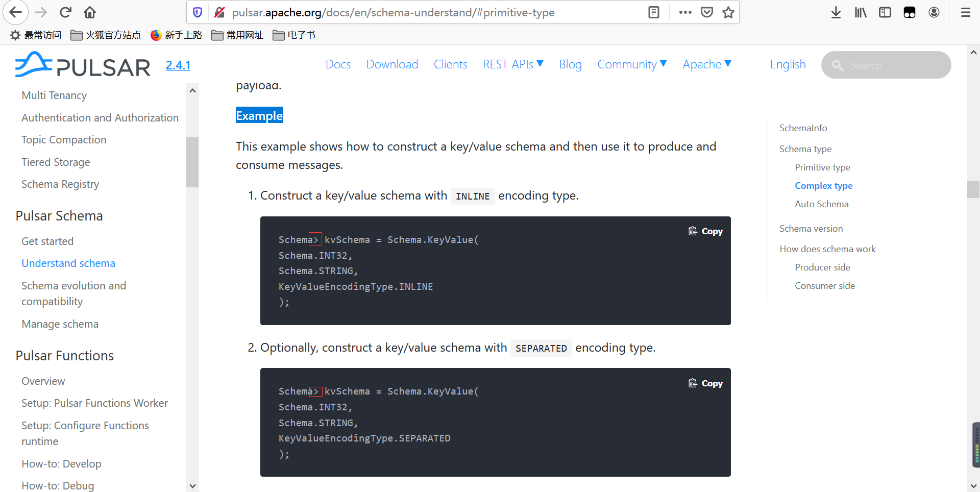Copy the SEPARATED schema code snippet
Viewport: 980px width, 492px height.
tap(705, 383)
